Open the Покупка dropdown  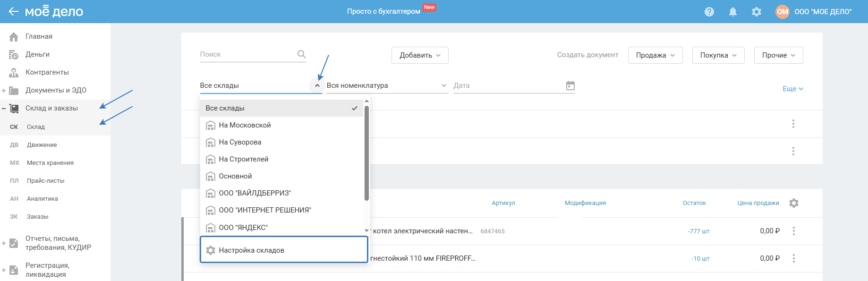pyautogui.click(x=718, y=55)
